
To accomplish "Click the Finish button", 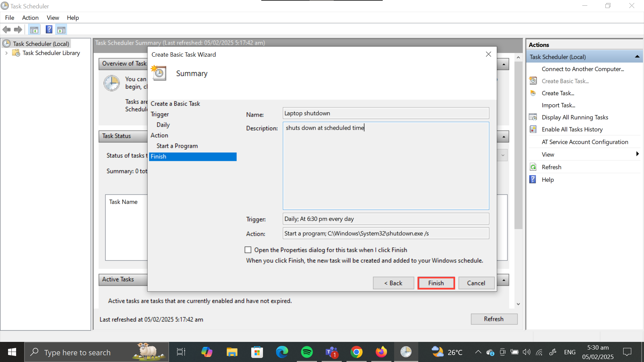I will point(436,283).
